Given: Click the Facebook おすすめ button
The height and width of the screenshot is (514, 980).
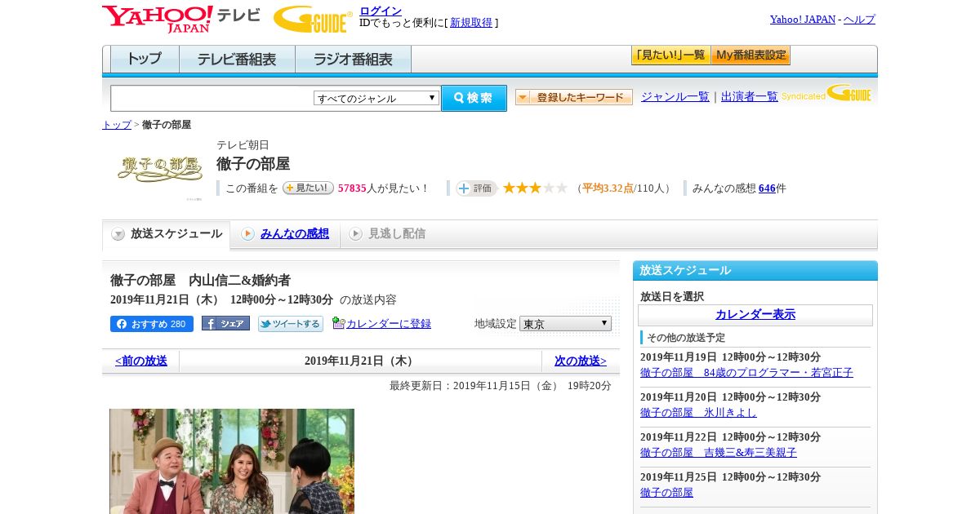Looking at the screenshot, I should (152, 324).
